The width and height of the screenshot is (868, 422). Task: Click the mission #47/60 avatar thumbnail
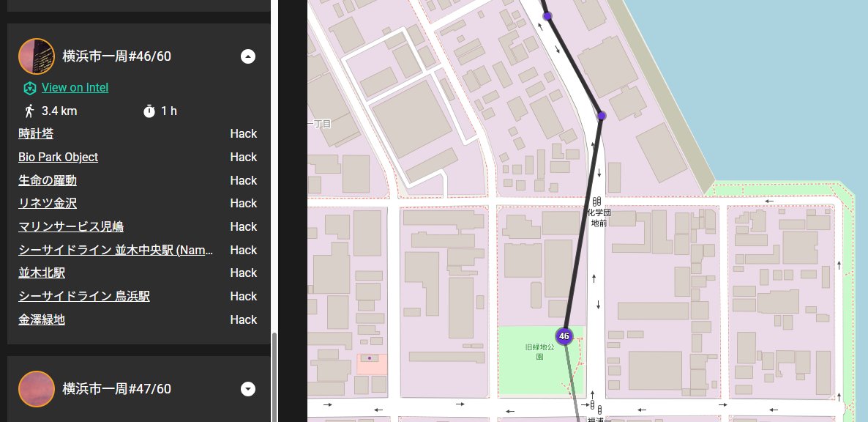37,389
